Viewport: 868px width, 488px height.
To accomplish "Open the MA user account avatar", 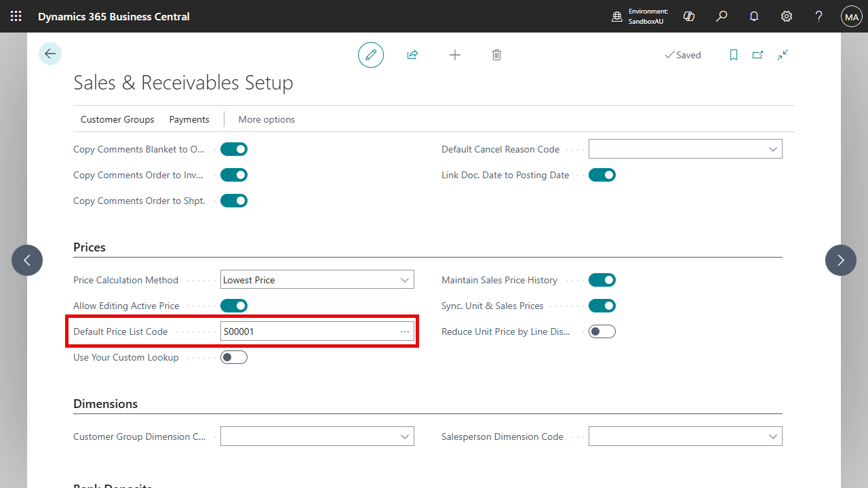I will pos(852,16).
